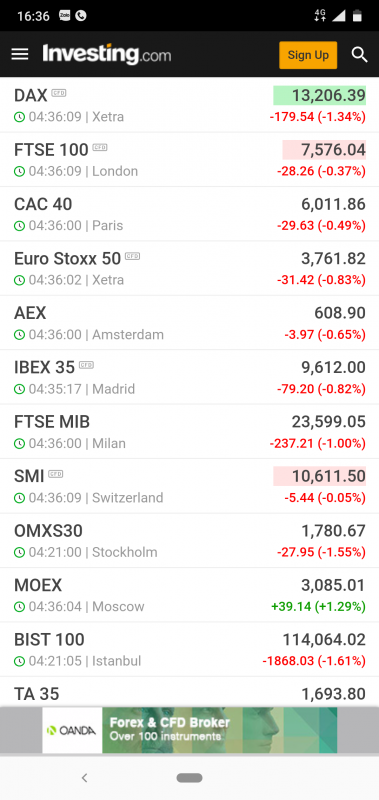Open the FTSE MIB index
Image resolution: width=379 pixels, height=800 pixels.
189,432
